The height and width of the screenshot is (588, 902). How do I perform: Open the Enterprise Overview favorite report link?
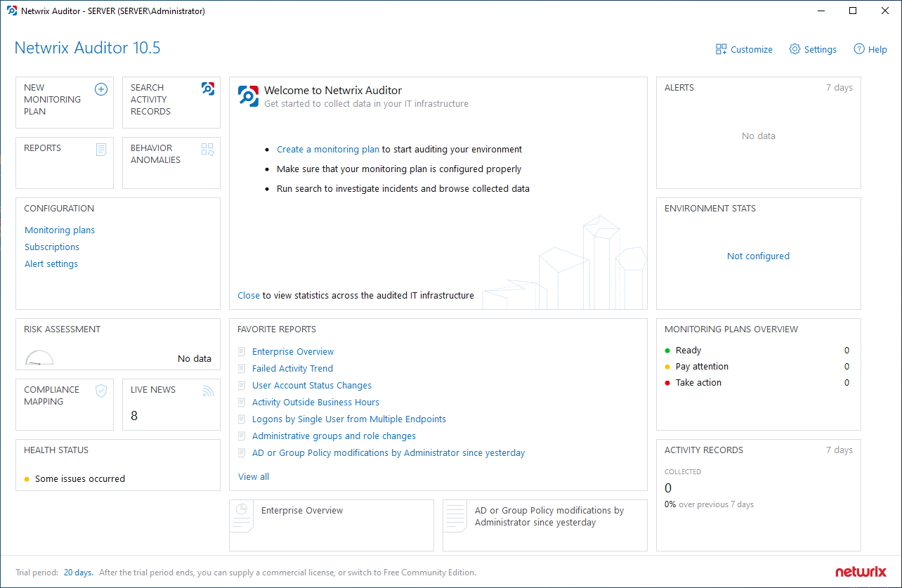[293, 351]
